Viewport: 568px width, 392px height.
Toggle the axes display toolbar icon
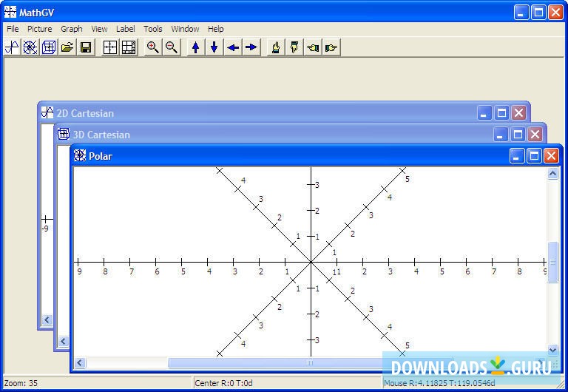pyautogui.click(x=110, y=47)
